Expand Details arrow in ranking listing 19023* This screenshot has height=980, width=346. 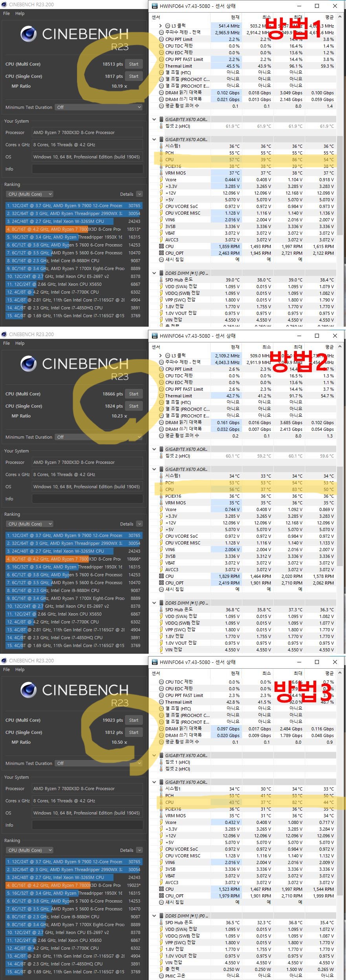[x=139, y=850]
